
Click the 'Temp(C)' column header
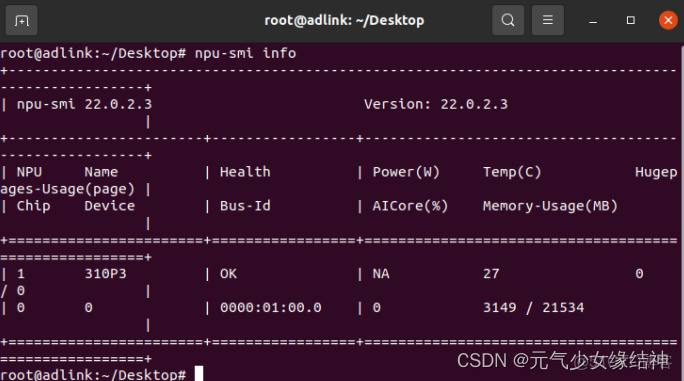[512, 172]
